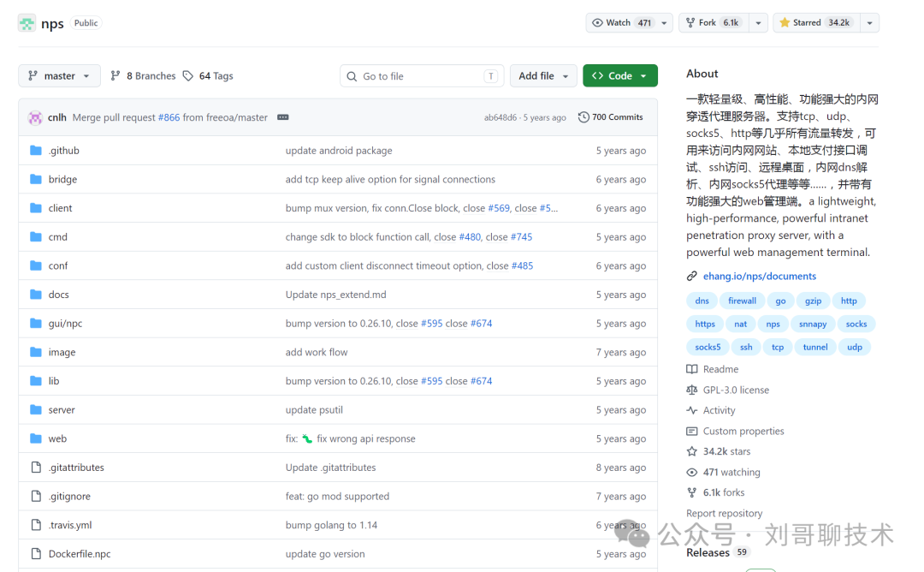The height and width of the screenshot is (572, 924).
Task: Expand the commit message ellipsis icon
Action: (283, 117)
